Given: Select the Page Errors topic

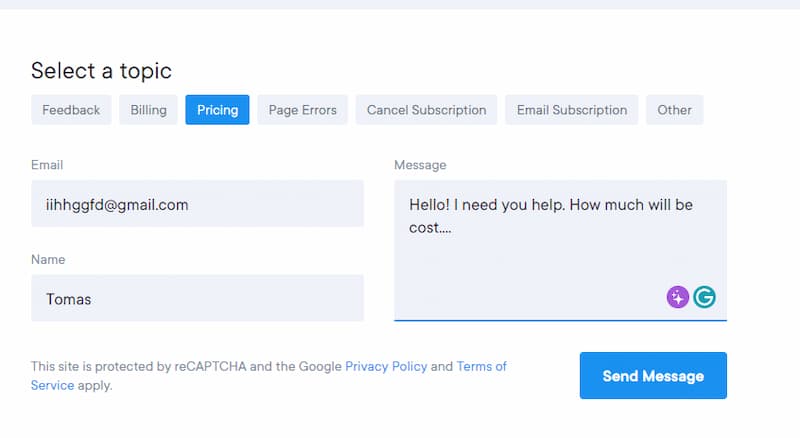Looking at the screenshot, I should (303, 110).
